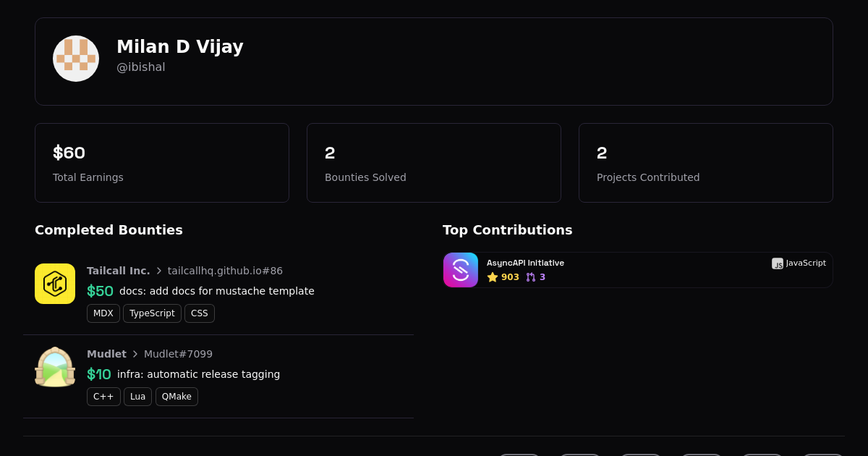Viewport: 868px width, 456px height.
Task: Open "infra: automatic release tagging" bounty
Action: (198, 374)
